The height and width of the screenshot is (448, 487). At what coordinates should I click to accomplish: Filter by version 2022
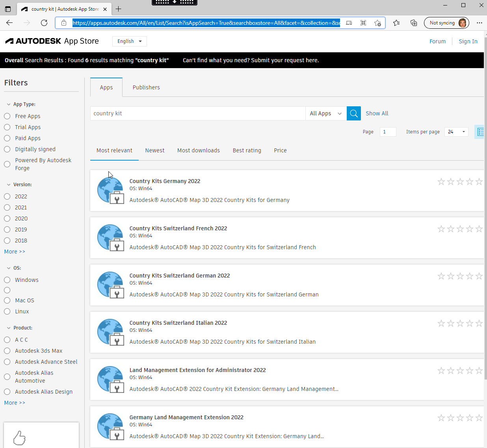(7, 196)
